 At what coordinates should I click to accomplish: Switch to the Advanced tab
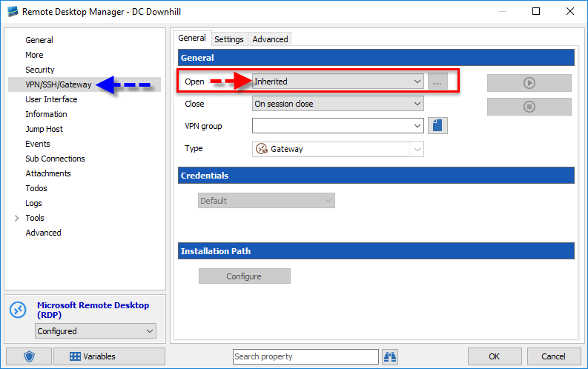coord(270,39)
